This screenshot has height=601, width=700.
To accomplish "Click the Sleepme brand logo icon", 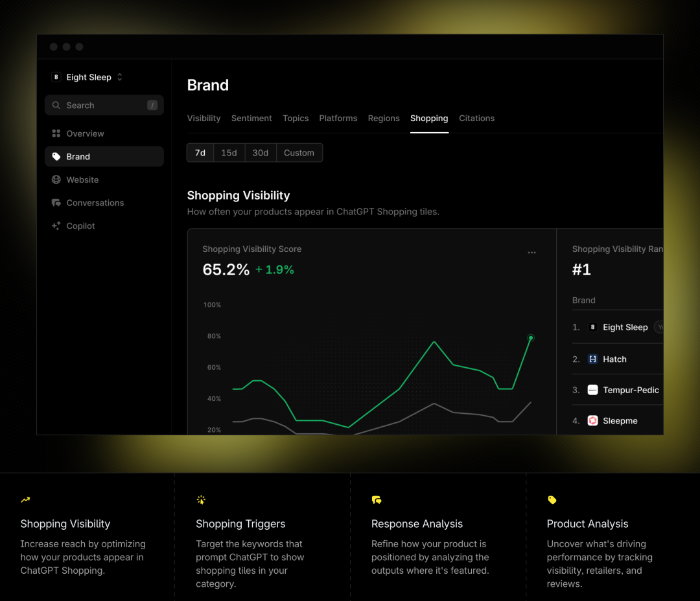I will pos(592,421).
